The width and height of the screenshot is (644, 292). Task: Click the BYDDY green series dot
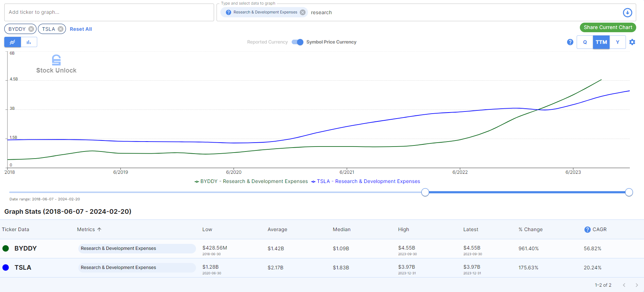tap(6, 248)
